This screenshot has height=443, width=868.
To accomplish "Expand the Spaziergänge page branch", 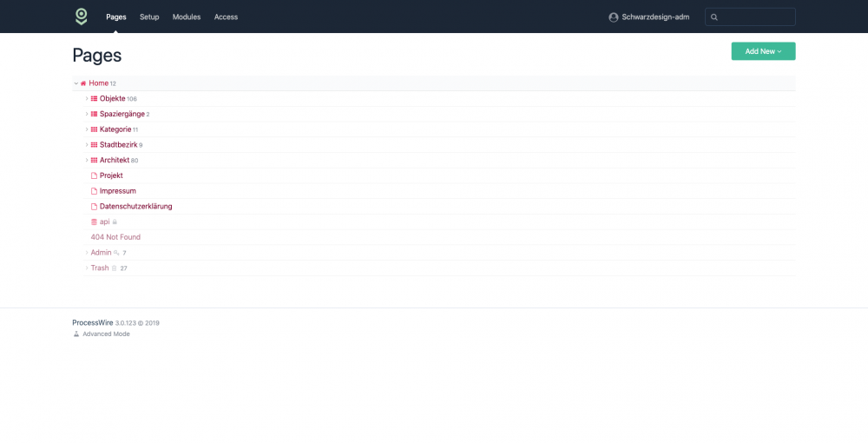I will pyautogui.click(x=87, y=115).
